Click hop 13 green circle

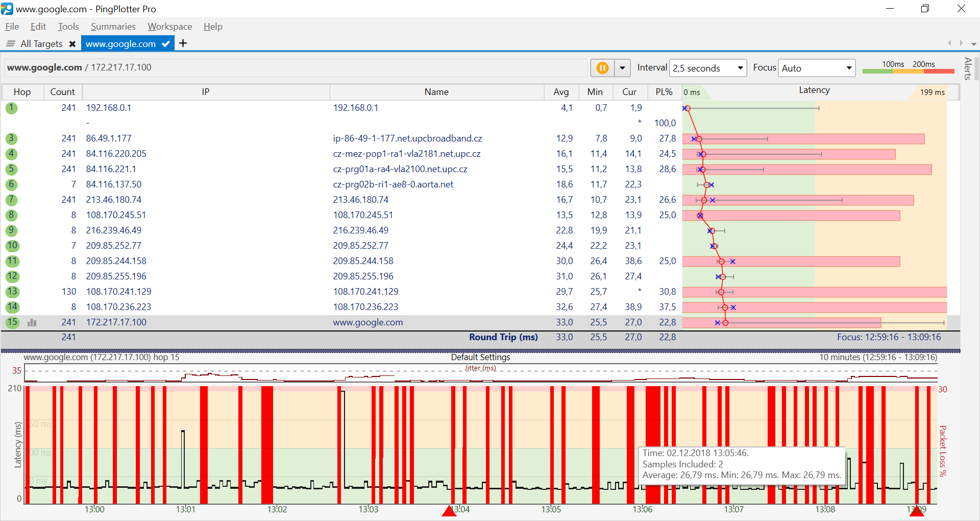[x=12, y=292]
